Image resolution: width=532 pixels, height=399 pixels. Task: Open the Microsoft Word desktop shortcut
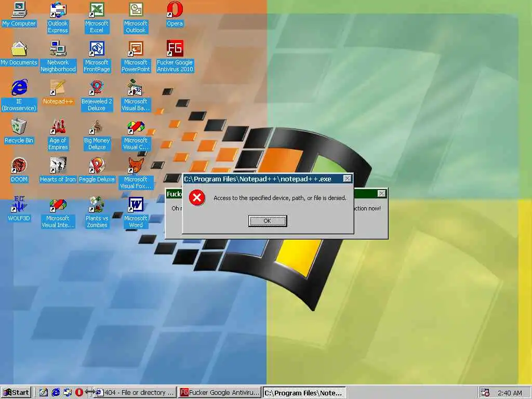(136, 212)
